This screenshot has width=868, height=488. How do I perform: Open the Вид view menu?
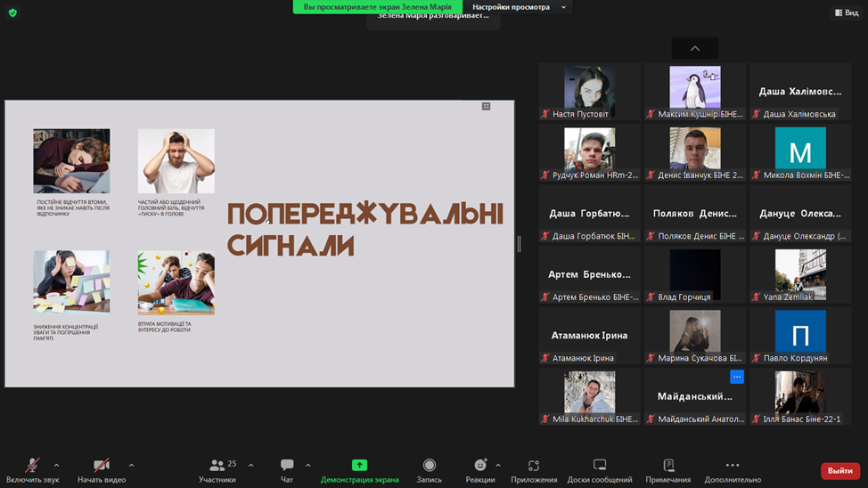point(847,12)
